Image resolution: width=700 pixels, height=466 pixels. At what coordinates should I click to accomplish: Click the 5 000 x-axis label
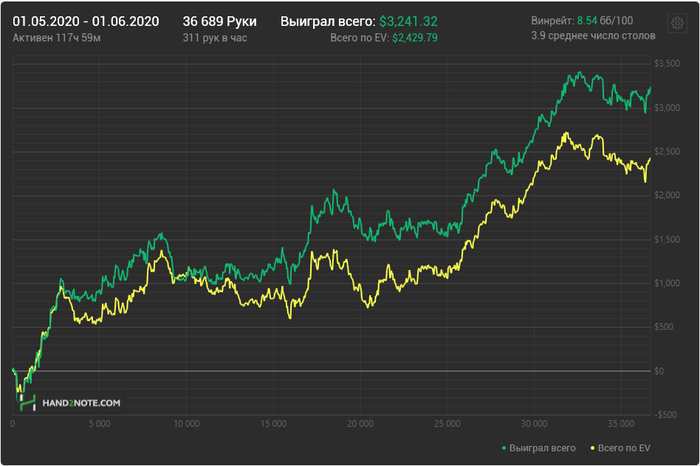tap(99, 424)
